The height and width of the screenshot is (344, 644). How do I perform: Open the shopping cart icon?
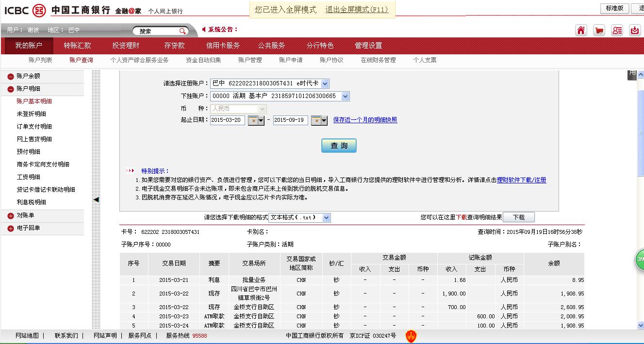(599, 31)
